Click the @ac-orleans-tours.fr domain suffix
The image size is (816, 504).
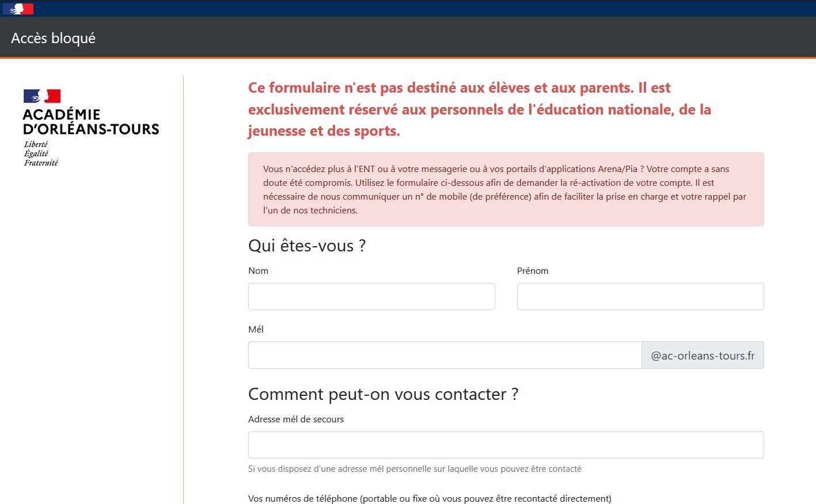[x=703, y=354]
